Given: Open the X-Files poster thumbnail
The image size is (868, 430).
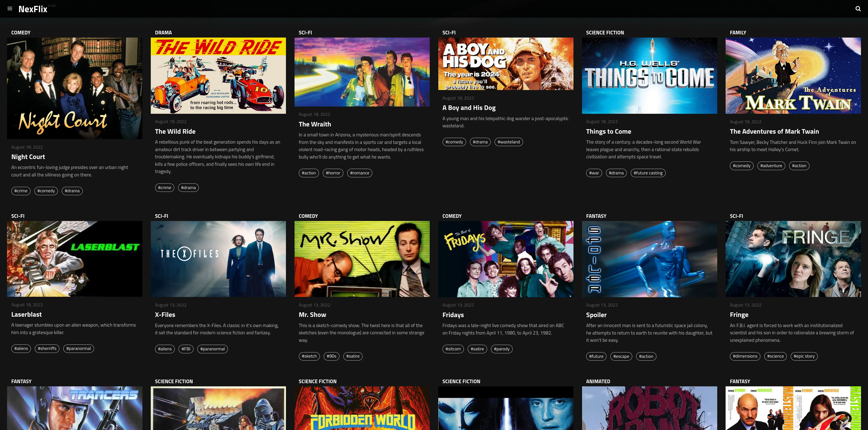Looking at the screenshot, I should (218, 259).
